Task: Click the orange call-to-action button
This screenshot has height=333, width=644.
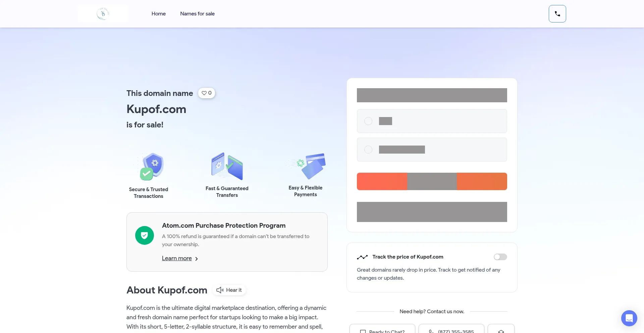Action: coord(432,181)
